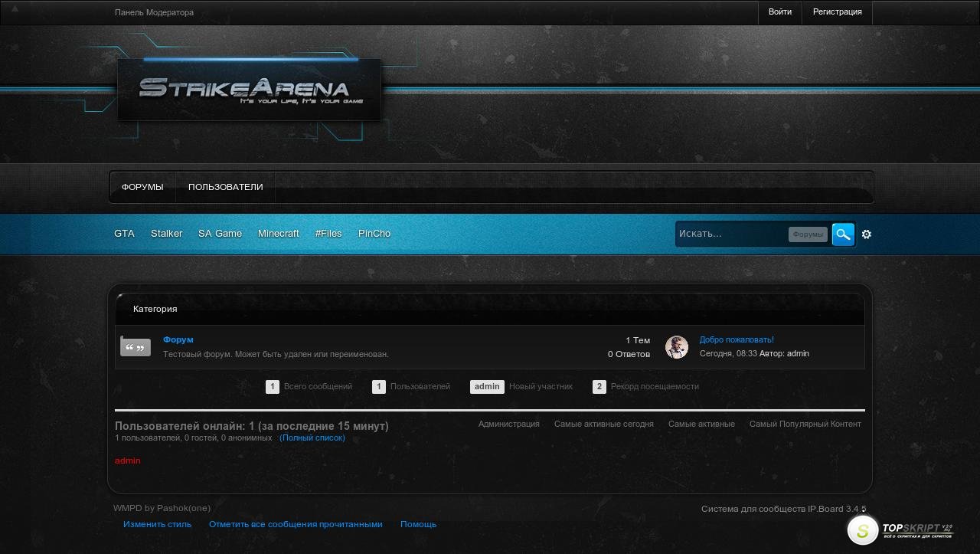Open the Пользователи navigation tab
Viewport: 980px width, 554px height.
(x=225, y=187)
